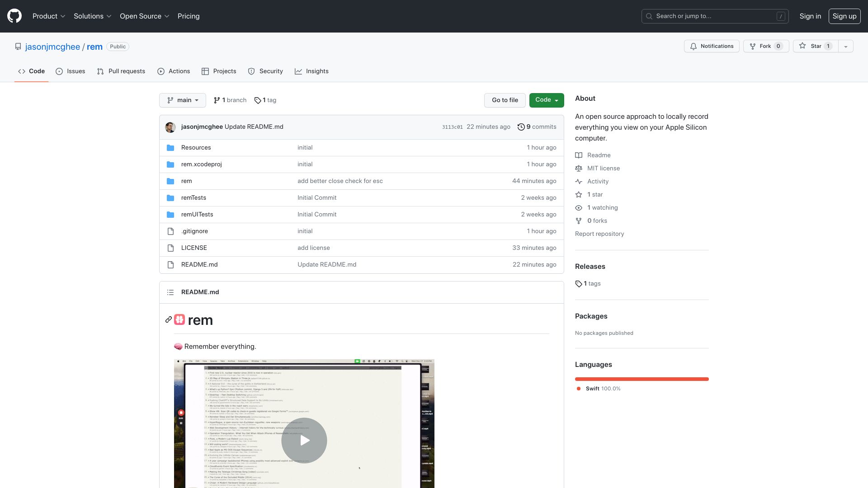
Task: Click the GitHub logo icon
Action: click(x=14, y=16)
